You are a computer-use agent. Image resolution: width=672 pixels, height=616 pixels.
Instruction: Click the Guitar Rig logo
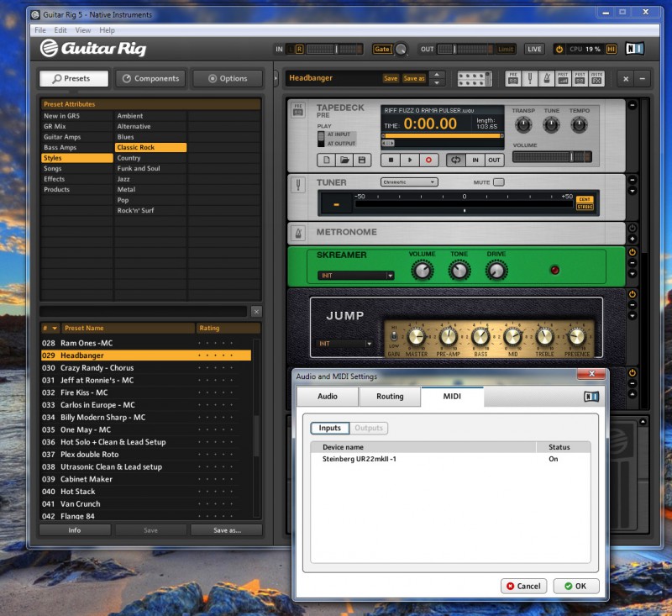[93, 48]
